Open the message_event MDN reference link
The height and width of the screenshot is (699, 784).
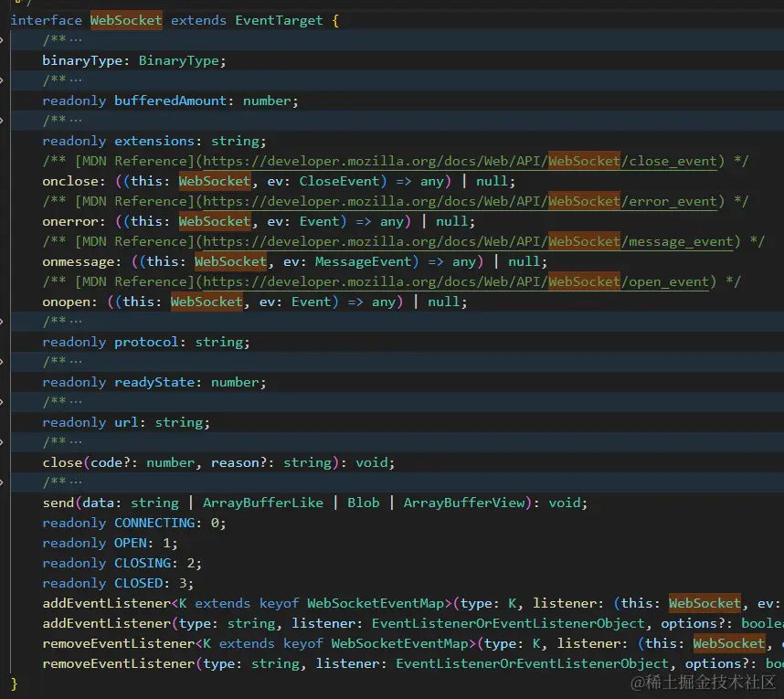[468, 242]
